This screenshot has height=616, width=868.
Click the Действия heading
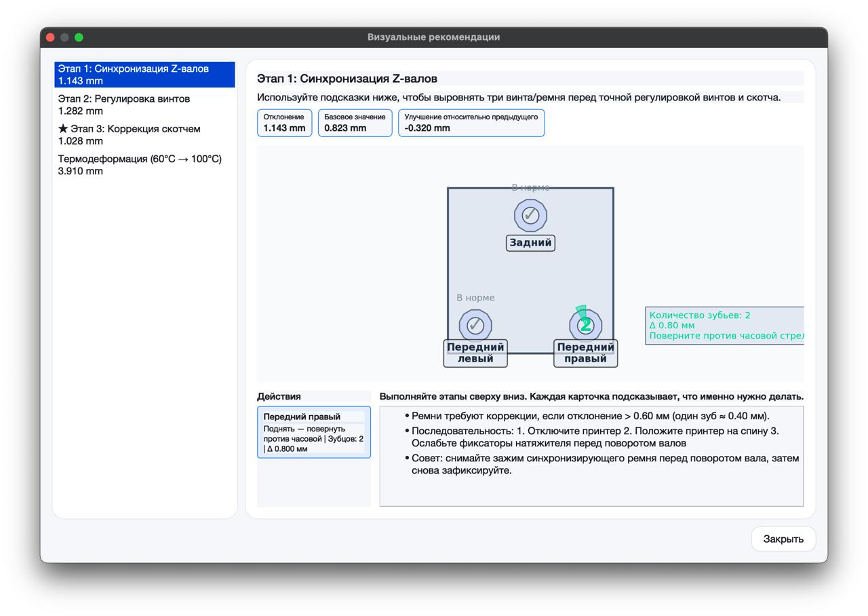tap(279, 396)
